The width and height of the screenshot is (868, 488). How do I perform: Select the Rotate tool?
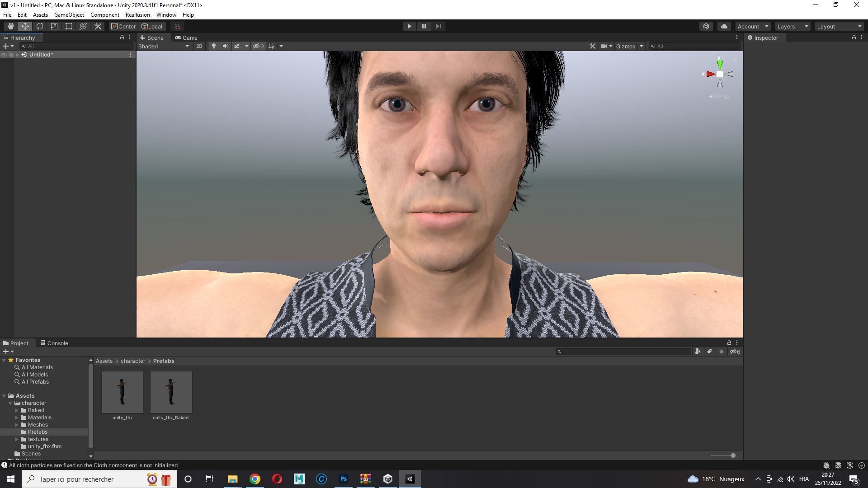[40, 26]
